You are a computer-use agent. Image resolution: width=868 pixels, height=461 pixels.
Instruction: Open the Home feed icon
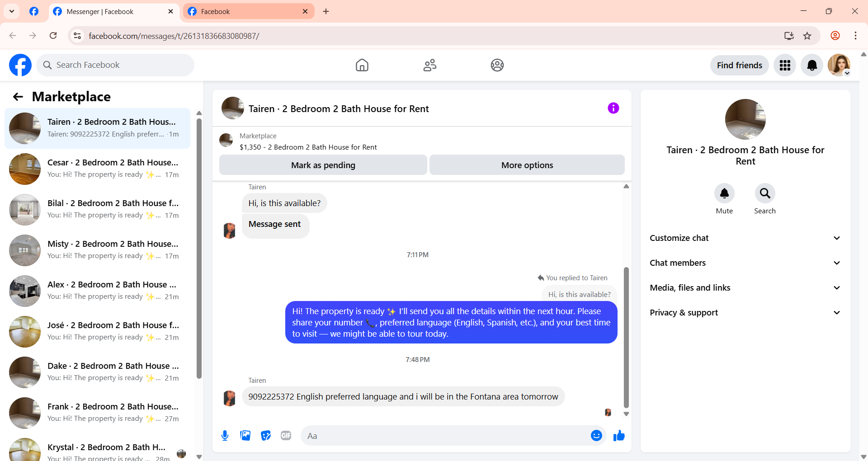(362, 65)
